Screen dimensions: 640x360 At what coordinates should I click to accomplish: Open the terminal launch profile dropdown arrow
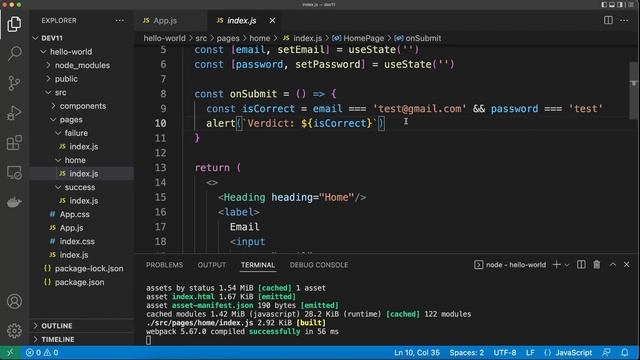click(x=567, y=265)
